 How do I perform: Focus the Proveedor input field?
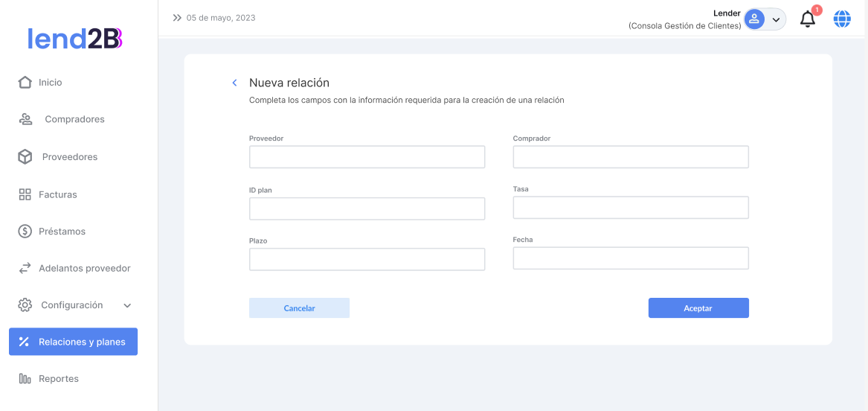pos(367,157)
